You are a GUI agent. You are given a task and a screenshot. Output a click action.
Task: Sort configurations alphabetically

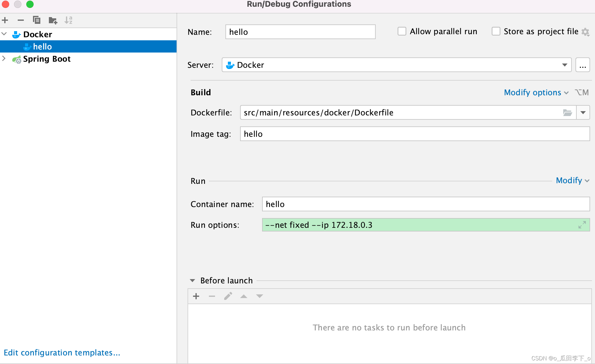(68, 20)
